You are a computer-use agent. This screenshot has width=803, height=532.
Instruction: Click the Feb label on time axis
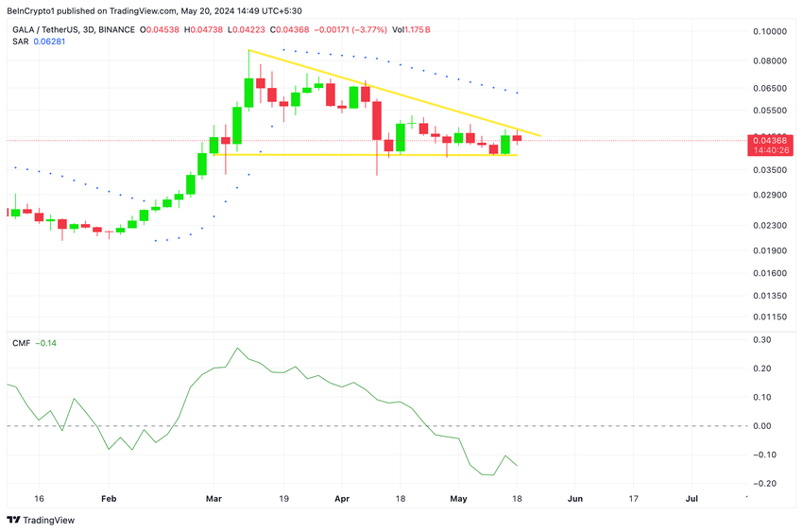[x=109, y=499]
